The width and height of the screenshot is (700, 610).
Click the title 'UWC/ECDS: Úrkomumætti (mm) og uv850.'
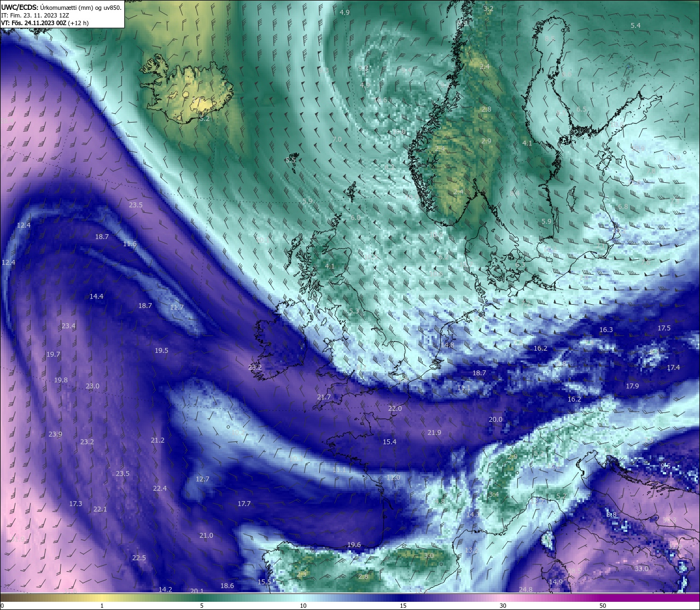(x=61, y=7)
